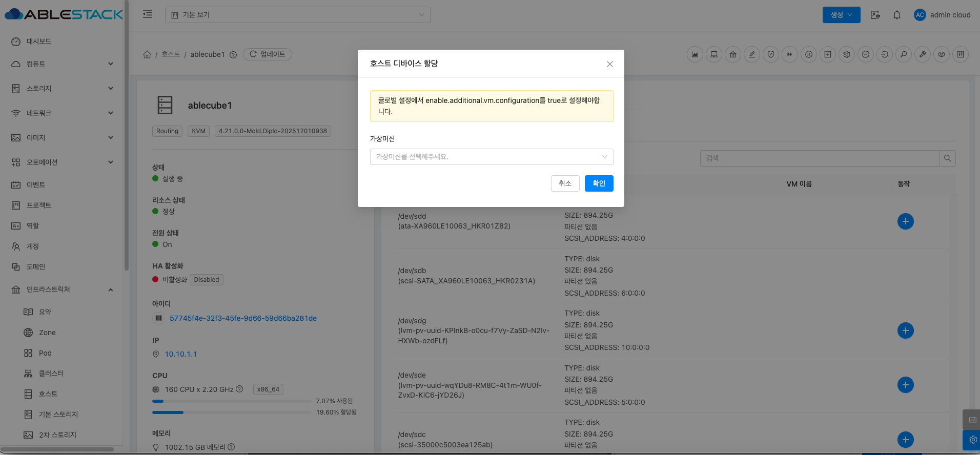The image size is (980, 455).
Task: Open the Zone menu item
Action: 47,333
